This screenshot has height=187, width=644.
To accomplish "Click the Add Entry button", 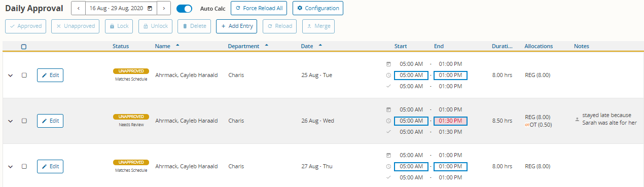I will point(237,26).
